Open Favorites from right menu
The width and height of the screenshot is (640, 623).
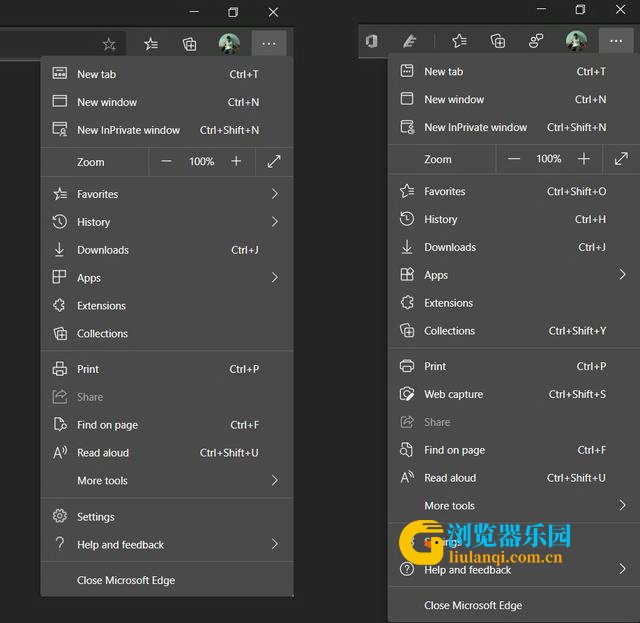[x=514, y=191]
